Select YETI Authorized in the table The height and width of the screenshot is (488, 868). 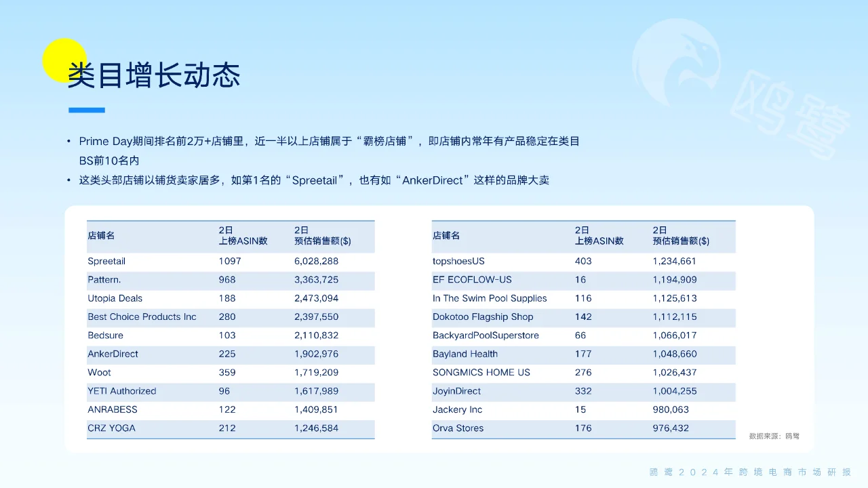click(121, 391)
